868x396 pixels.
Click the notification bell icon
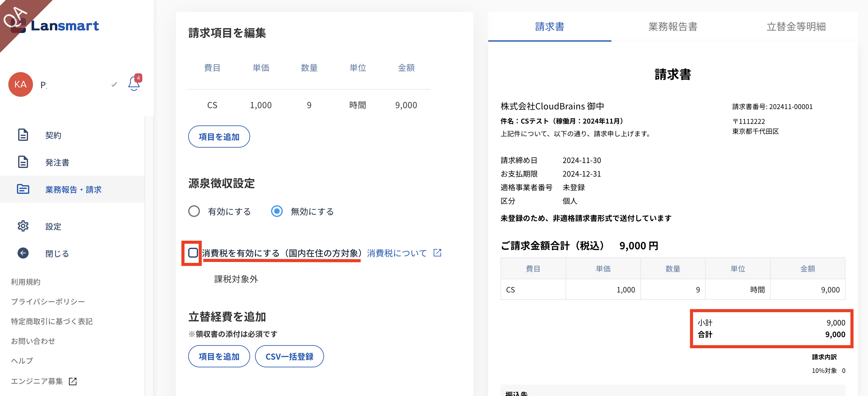[x=134, y=84]
